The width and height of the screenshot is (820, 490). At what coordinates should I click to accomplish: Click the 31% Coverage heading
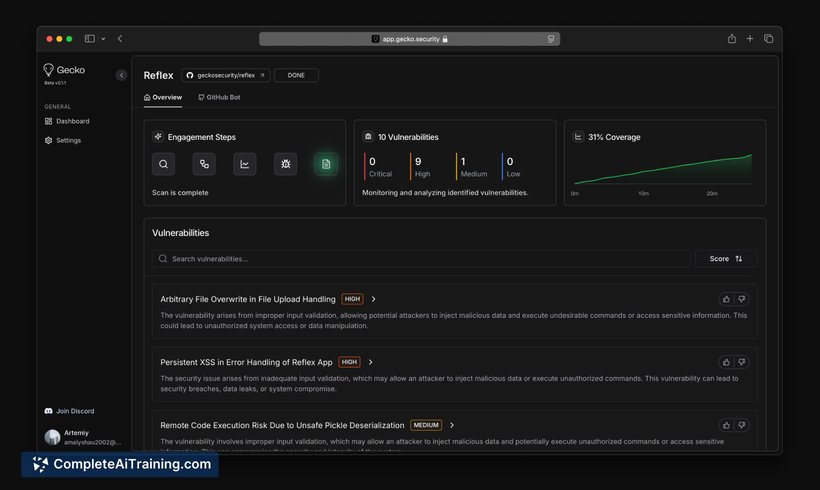click(x=614, y=137)
